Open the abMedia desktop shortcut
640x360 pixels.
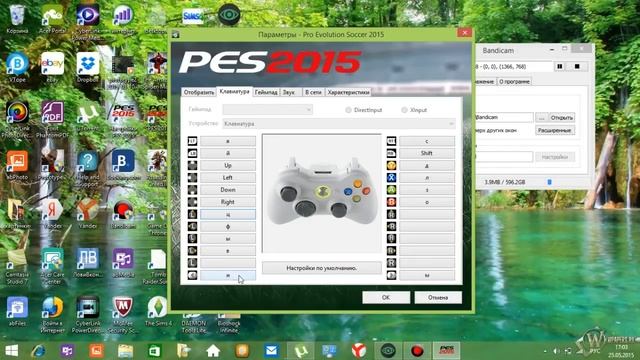click(123, 263)
